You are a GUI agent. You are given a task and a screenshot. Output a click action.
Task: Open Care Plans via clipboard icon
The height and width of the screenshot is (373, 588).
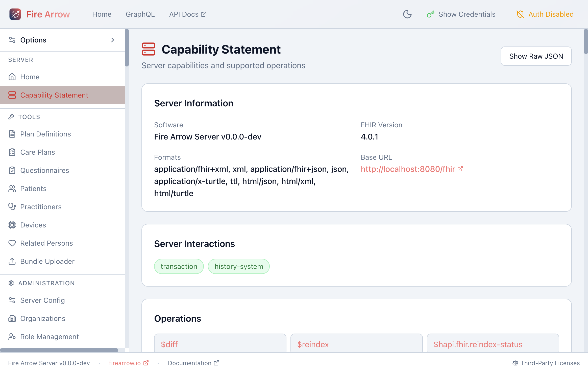(x=12, y=152)
